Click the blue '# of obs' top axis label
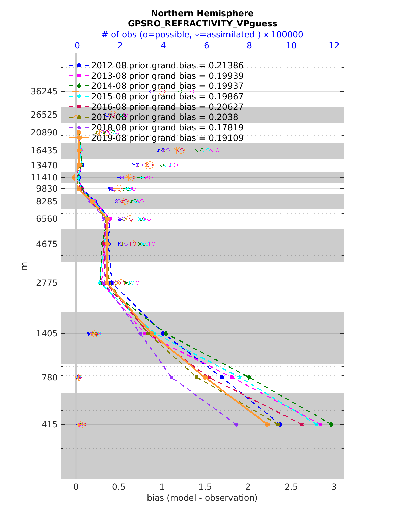 202,34
